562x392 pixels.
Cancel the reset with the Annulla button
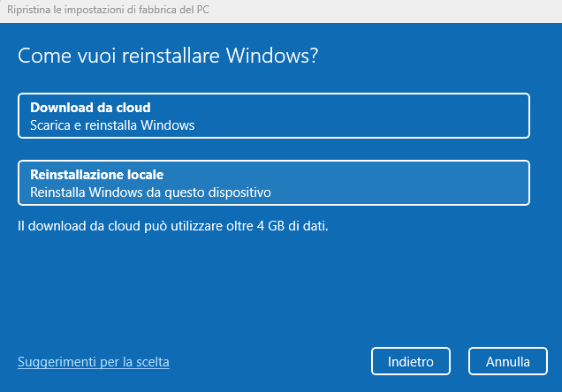pos(508,361)
